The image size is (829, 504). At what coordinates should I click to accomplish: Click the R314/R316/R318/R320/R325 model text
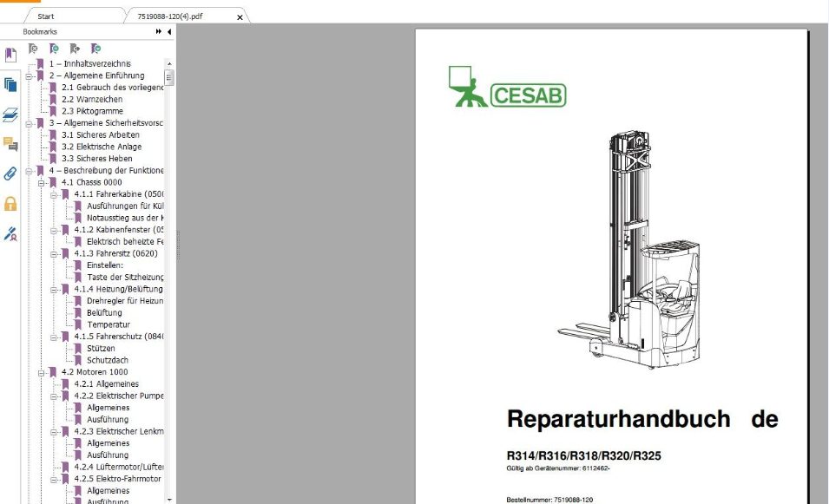583,456
